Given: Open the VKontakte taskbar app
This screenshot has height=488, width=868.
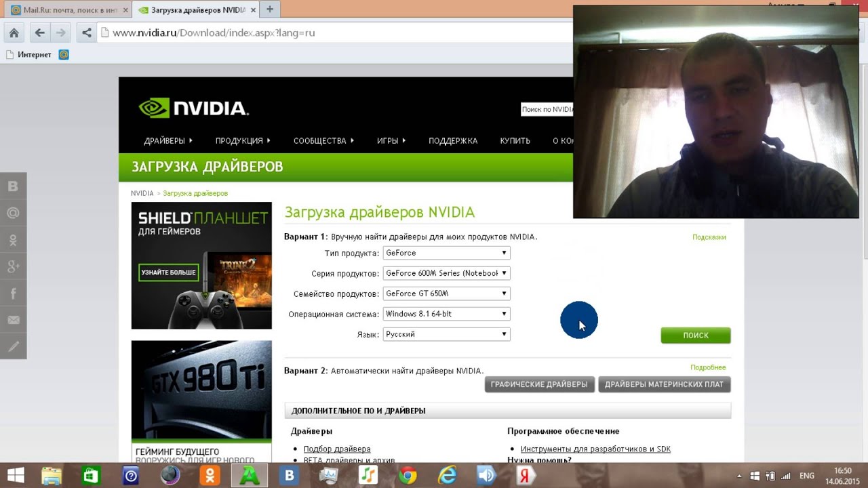Looking at the screenshot, I should click(x=290, y=476).
